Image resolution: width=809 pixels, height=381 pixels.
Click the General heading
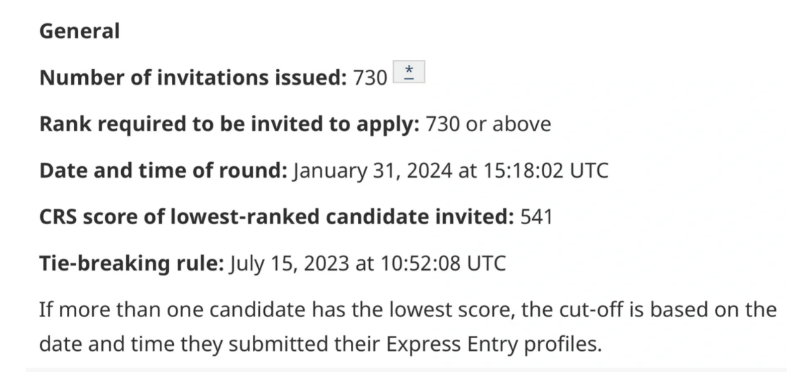point(79,31)
